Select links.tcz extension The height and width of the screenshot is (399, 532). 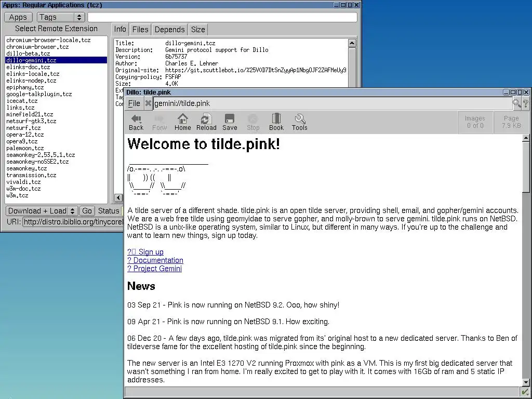pyautogui.click(x=56, y=108)
